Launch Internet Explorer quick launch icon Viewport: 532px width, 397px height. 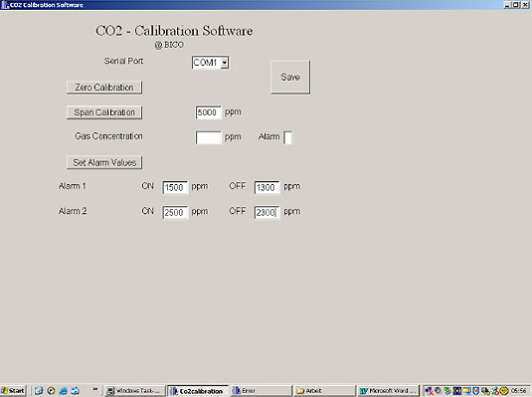point(63,391)
